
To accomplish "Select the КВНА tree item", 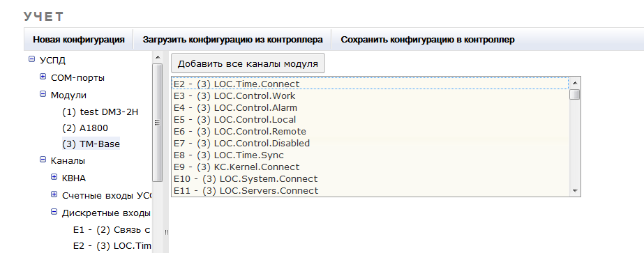I will (74, 178).
